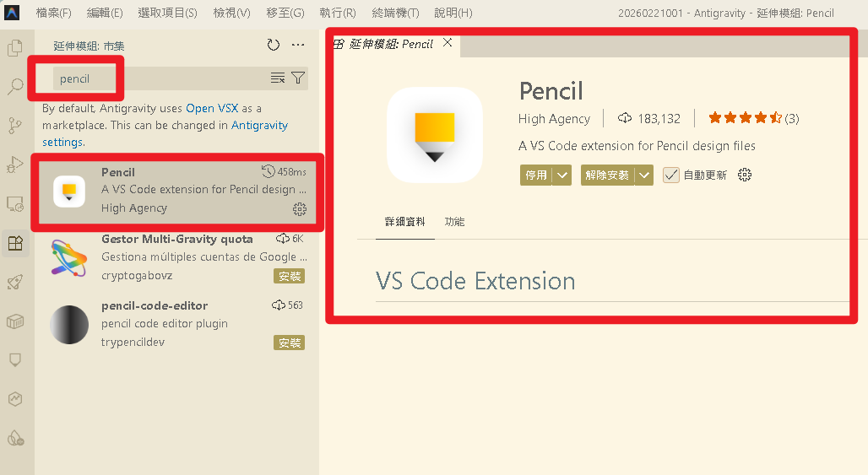Open the 說明(H) menu
Image resolution: width=868 pixels, height=475 pixels.
(453, 13)
